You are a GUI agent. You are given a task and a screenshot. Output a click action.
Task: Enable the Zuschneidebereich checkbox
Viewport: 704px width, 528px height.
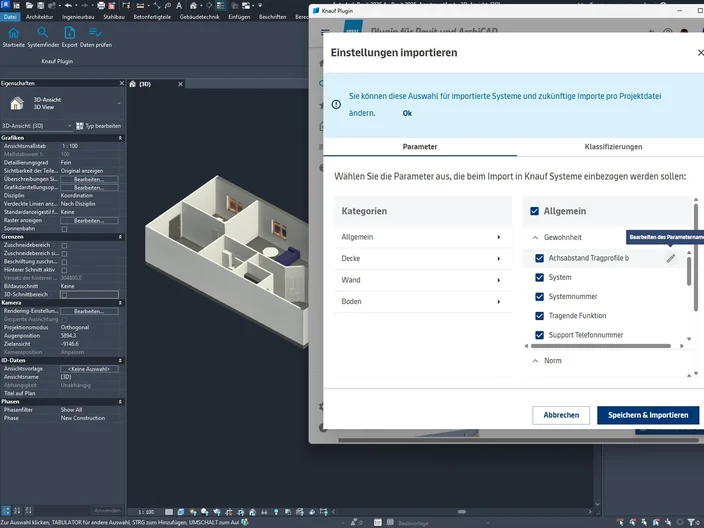[64, 246]
